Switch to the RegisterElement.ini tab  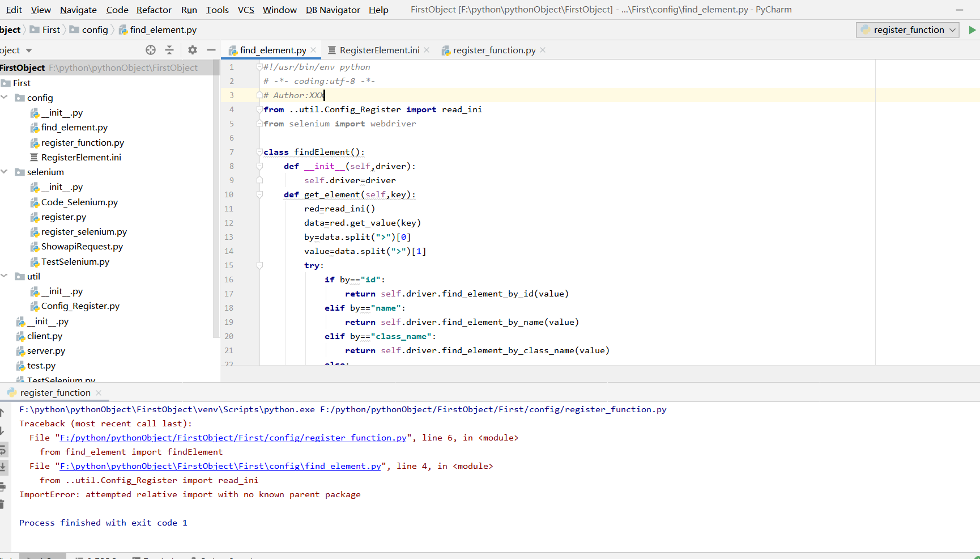point(379,50)
